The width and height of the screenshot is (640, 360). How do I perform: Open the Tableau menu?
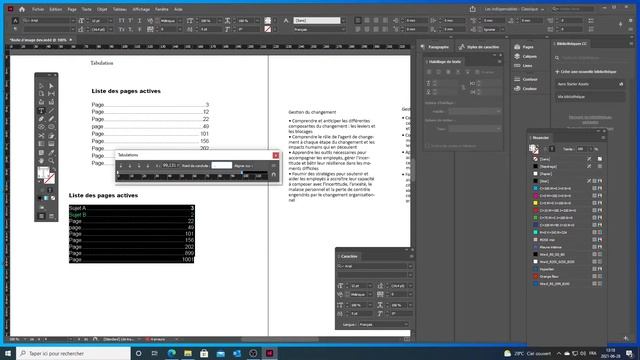pos(120,9)
